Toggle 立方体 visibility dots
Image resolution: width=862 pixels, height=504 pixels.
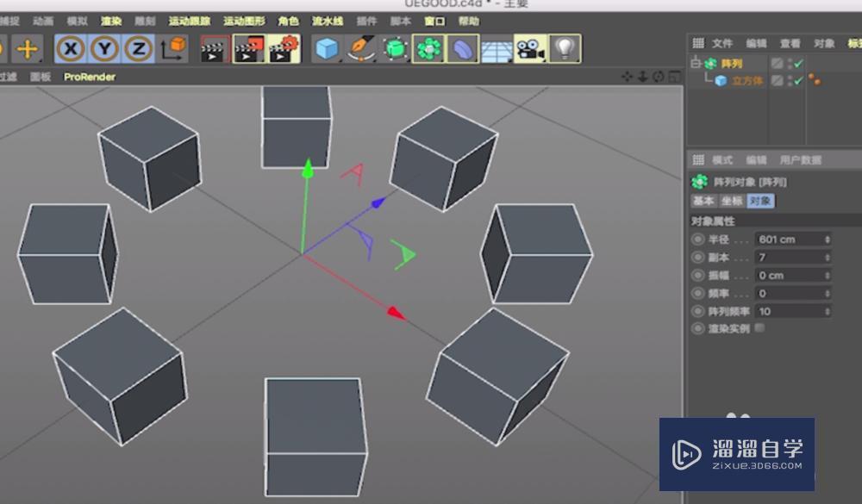(x=790, y=81)
